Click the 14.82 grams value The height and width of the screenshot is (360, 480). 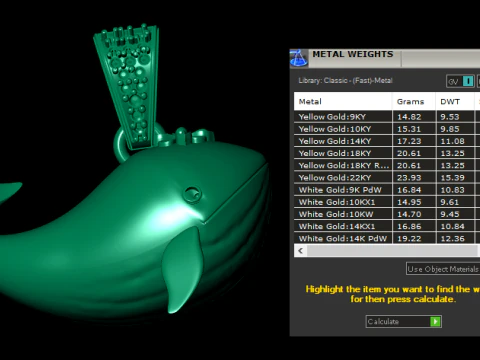[x=409, y=117]
